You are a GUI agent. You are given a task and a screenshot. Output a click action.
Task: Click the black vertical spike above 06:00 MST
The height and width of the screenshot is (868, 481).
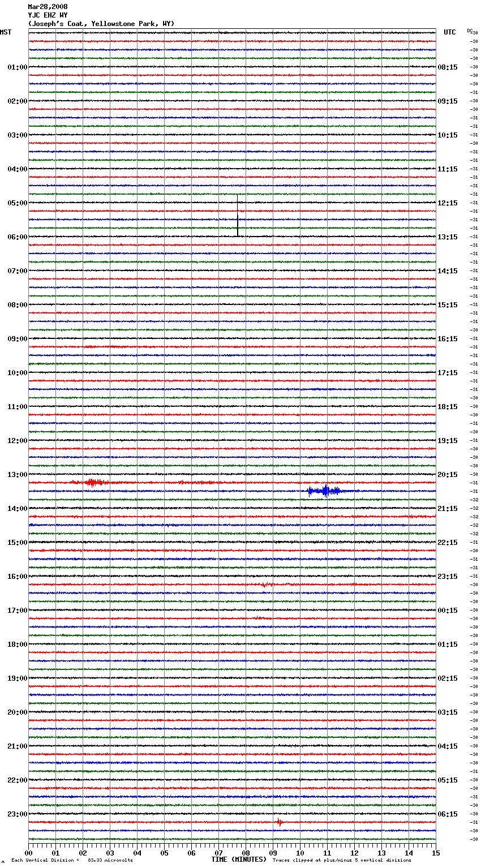(x=238, y=215)
